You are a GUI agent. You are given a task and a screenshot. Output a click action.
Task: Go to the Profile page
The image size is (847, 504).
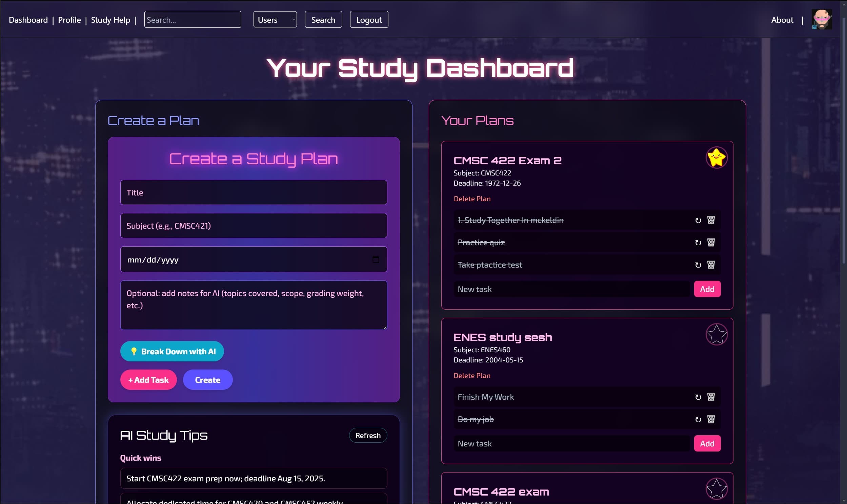[69, 20]
